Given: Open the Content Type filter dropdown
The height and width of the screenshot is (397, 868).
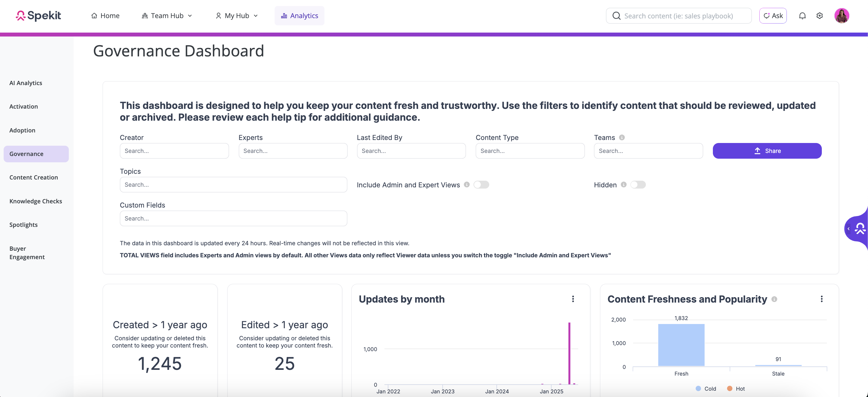Looking at the screenshot, I should click(x=530, y=151).
